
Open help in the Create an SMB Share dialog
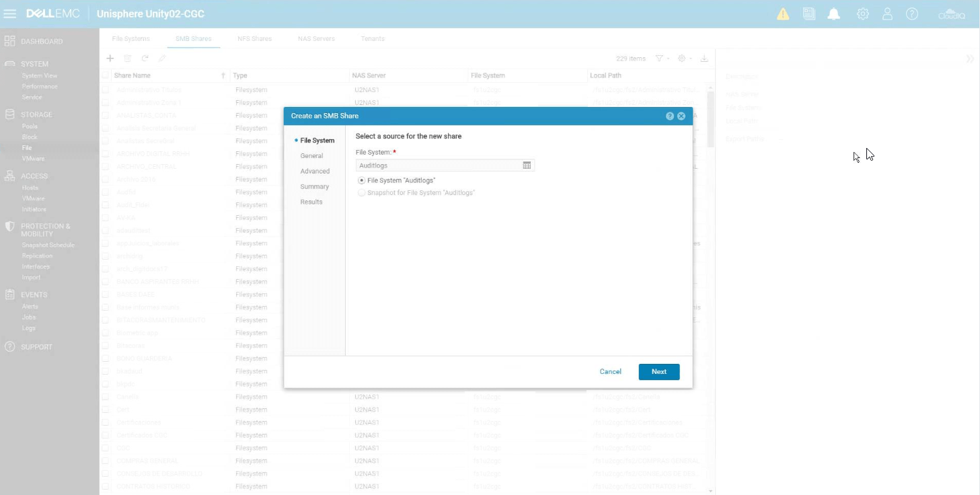pyautogui.click(x=670, y=116)
